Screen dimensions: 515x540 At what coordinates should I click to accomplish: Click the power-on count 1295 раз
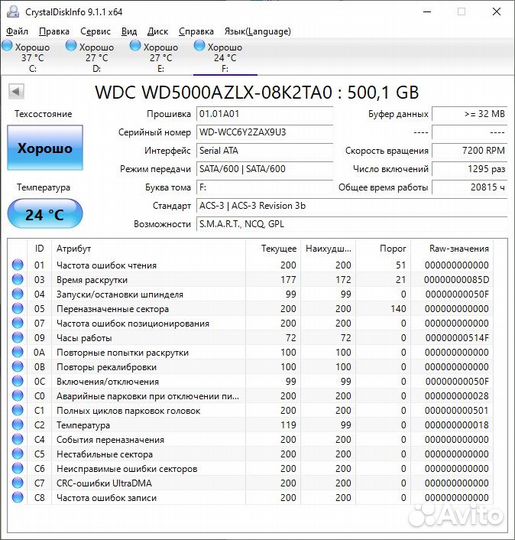tap(470, 169)
